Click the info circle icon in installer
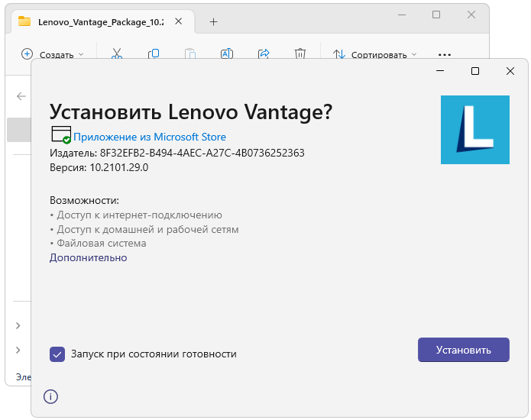The image size is (531, 420). 50,396
